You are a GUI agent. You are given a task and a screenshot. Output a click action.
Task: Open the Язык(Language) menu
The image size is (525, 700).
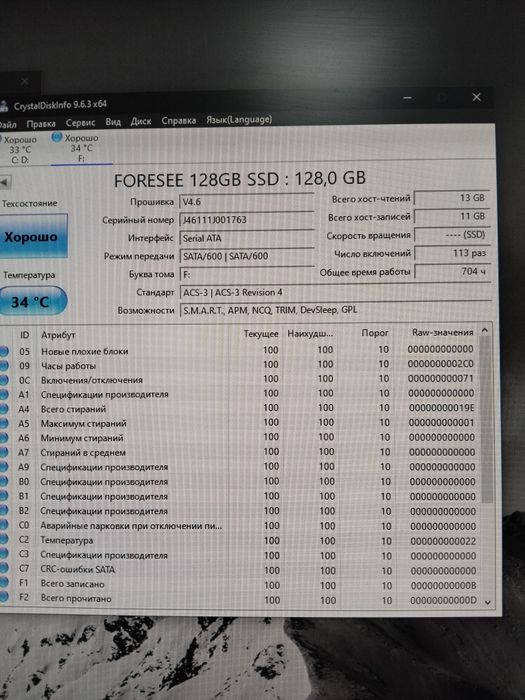tap(239, 120)
